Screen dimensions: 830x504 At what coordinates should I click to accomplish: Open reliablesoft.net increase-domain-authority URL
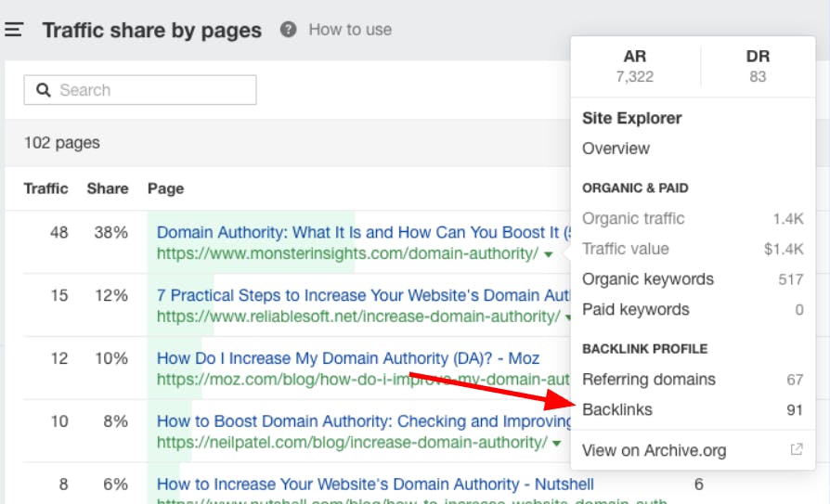pos(358,317)
